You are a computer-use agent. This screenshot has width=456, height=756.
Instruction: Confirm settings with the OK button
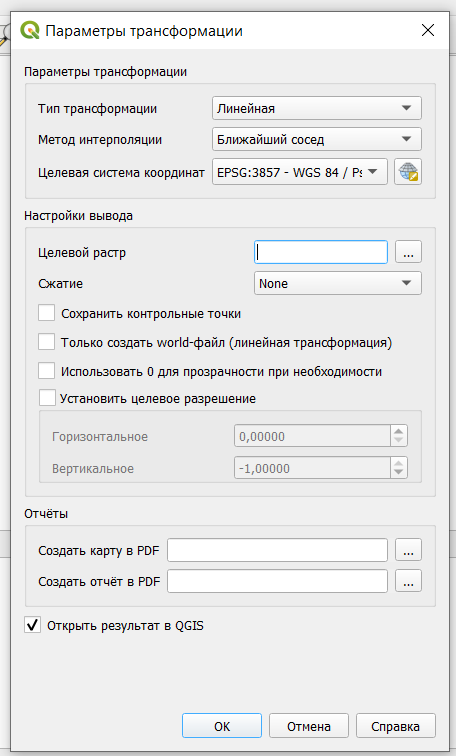pos(222,726)
